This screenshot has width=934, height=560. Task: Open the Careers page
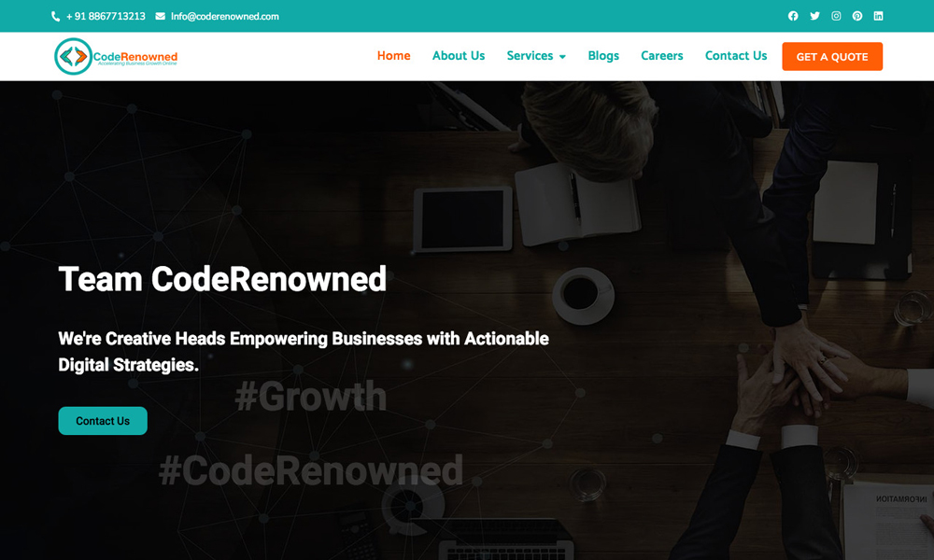pyautogui.click(x=662, y=56)
